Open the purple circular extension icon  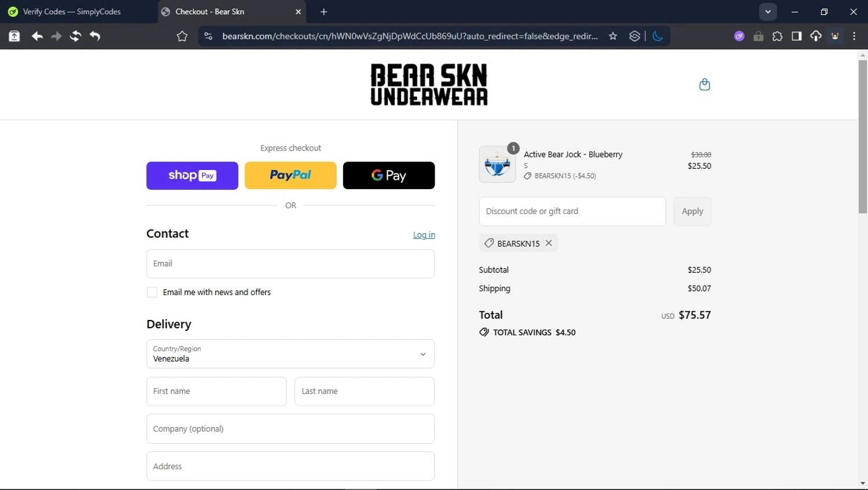(x=739, y=36)
